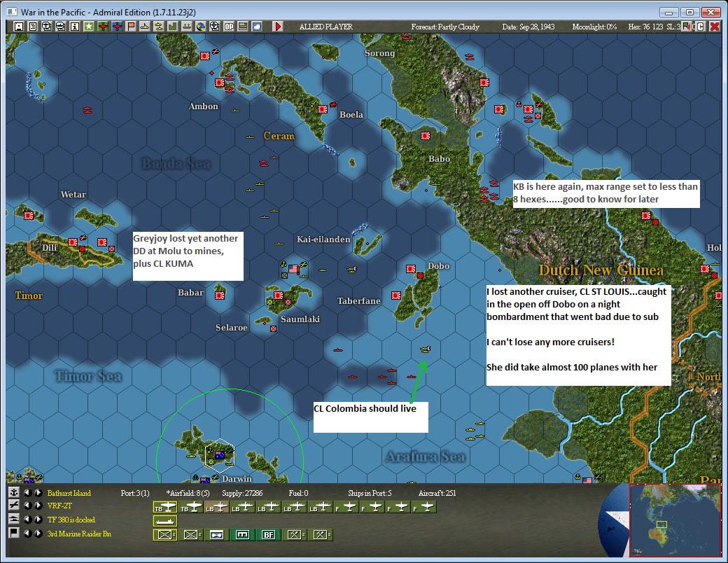Viewport: 728px width, 563px height.
Task: Go to previous base before Bathurst Island
Action: (28, 492)
